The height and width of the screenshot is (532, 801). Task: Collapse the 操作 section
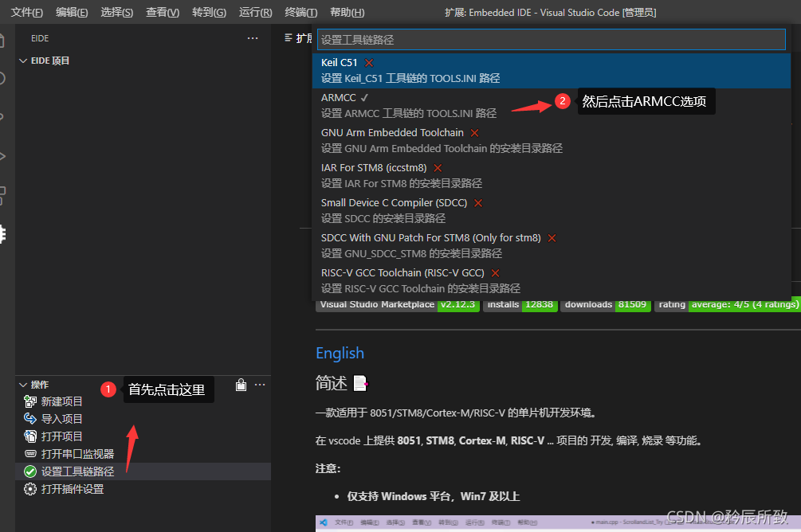click(23, 385)
